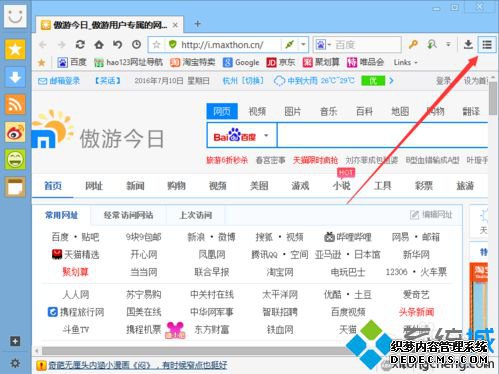This screenshot has height=374, width=499.
Task: Toggle the bookmark star in address bar
Action: (x=156, y=45)
